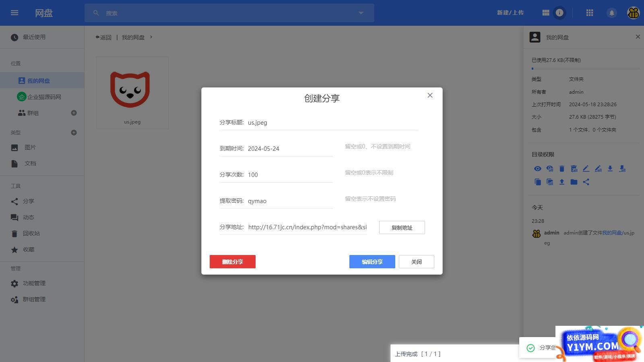The width and height of the screenshot is (644, 362).
Task: Toggle the download permission icon
Action: pyautogui.click(x=610, y=169)
